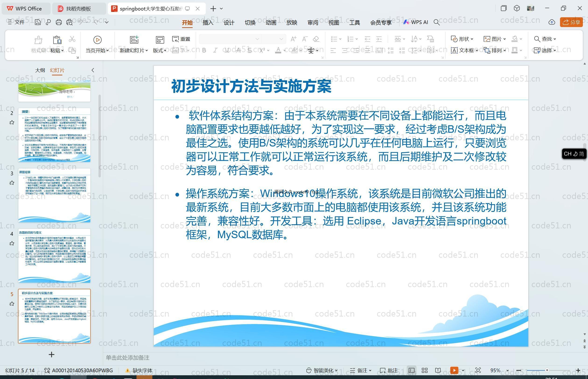Open reading view book icon
The width and height of the screenshot is (588, 379).
point(438,370)
